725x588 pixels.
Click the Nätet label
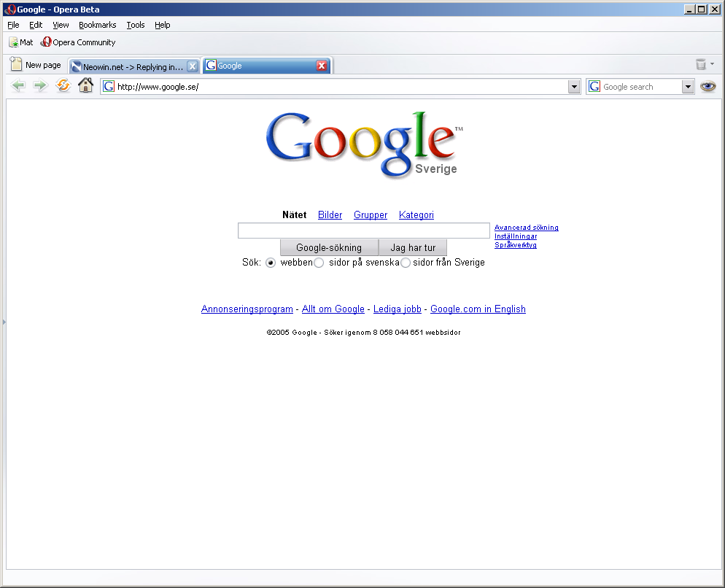click(x=294, y=214)
